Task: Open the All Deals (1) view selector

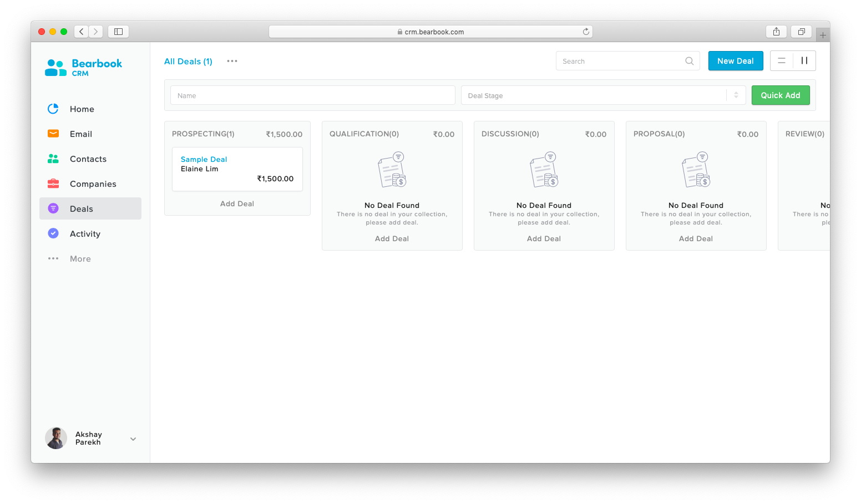Action: click(x=188, y=62)
